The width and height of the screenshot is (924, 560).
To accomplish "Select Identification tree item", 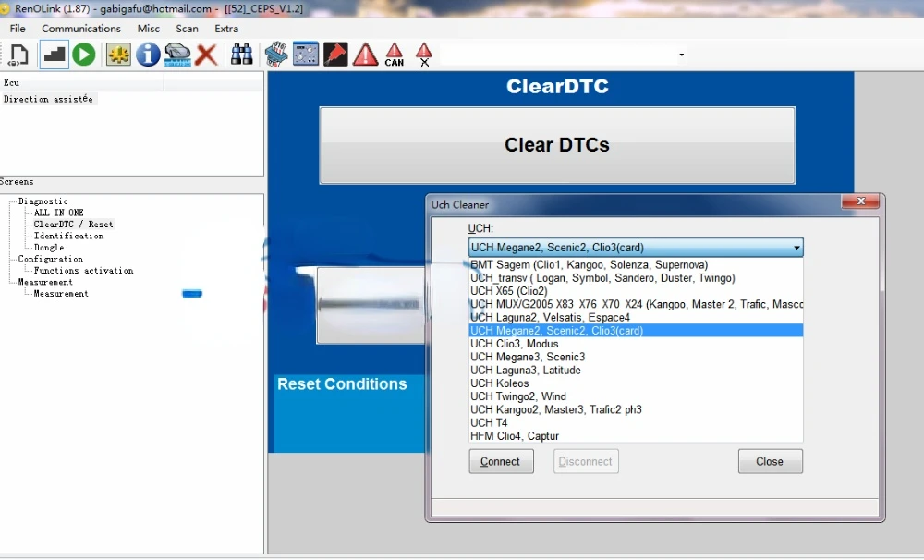I will pos(68,236).
